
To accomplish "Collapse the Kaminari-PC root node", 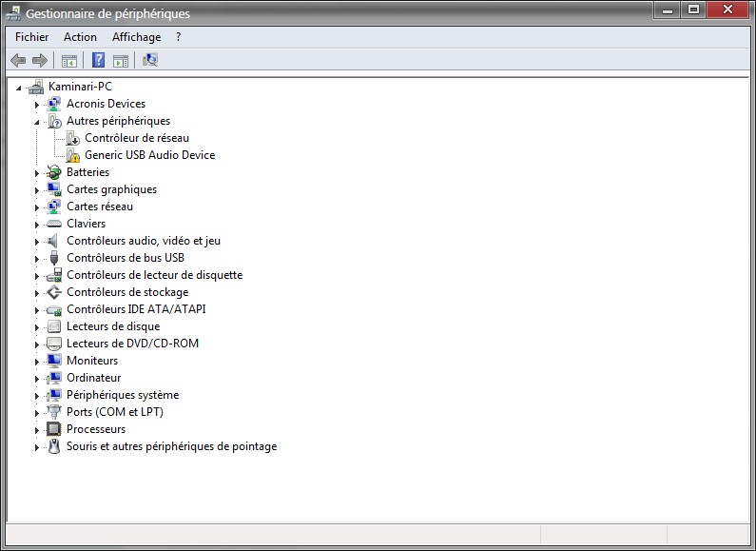I will point(18,88).
